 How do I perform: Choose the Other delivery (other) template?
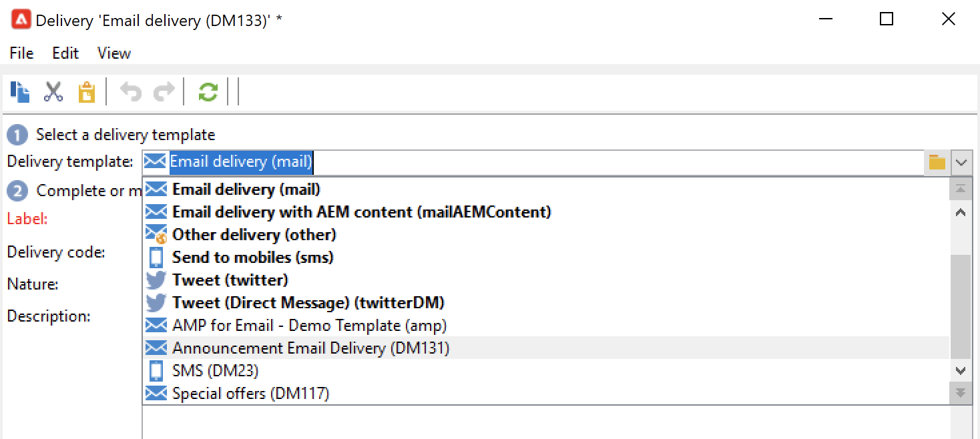pos(254,235)
